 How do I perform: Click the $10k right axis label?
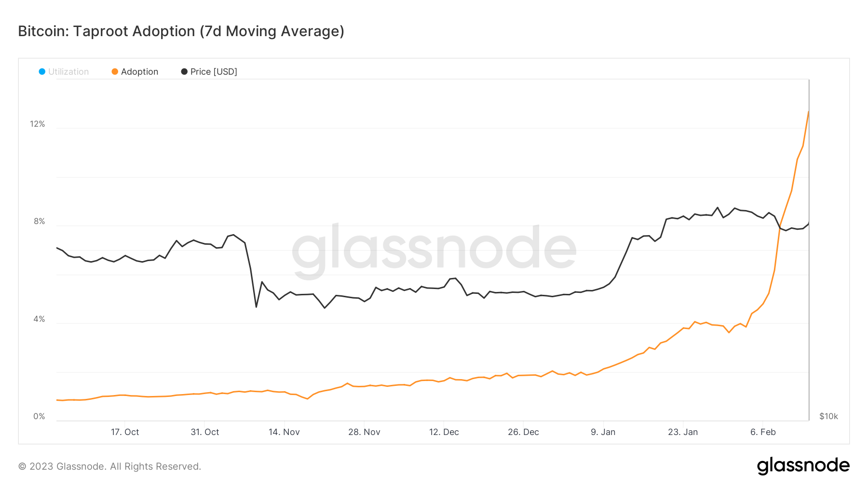pyautogui.click(x=828, y=417)
